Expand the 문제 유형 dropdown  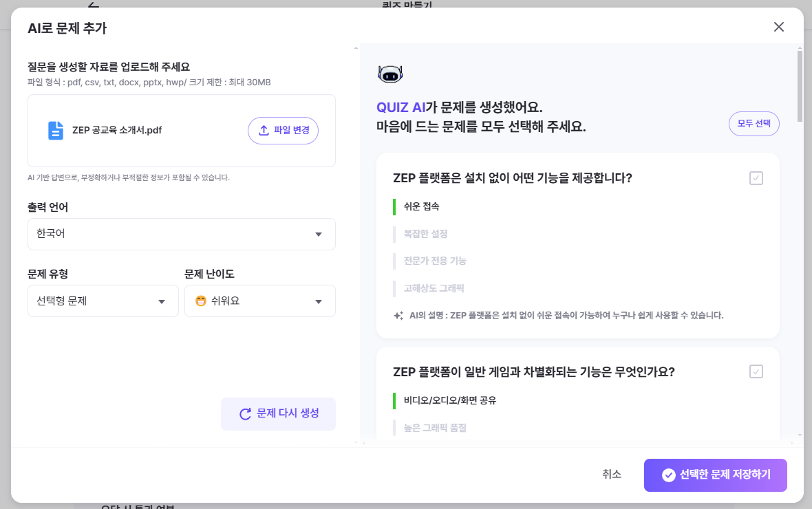pyautogui.click(x=103, y=301)
